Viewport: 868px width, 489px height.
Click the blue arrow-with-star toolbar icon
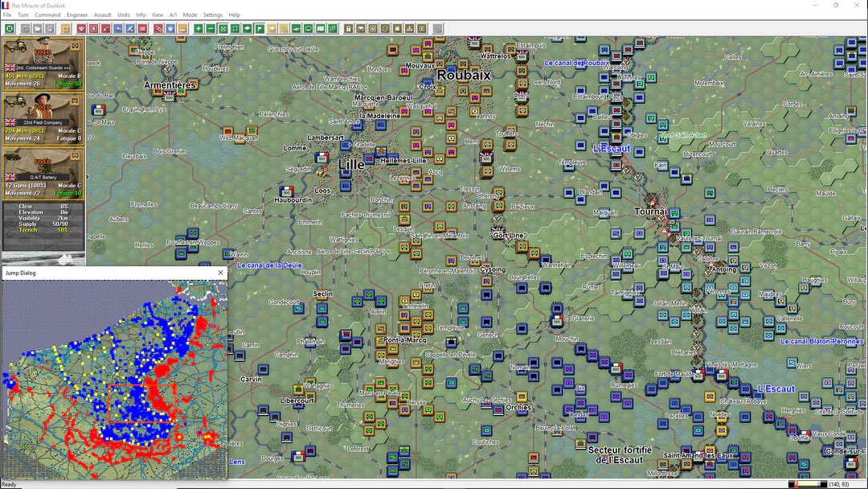[x=117, y=28]
